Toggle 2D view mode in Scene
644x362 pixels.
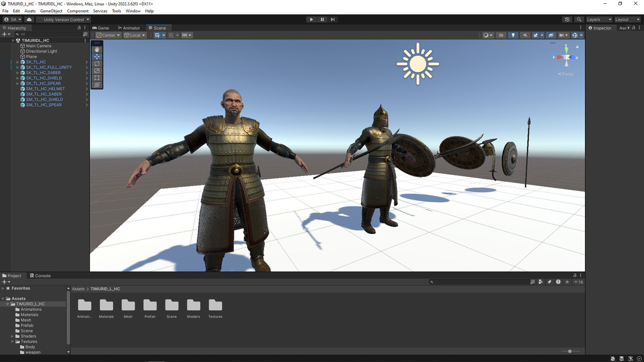501,35
